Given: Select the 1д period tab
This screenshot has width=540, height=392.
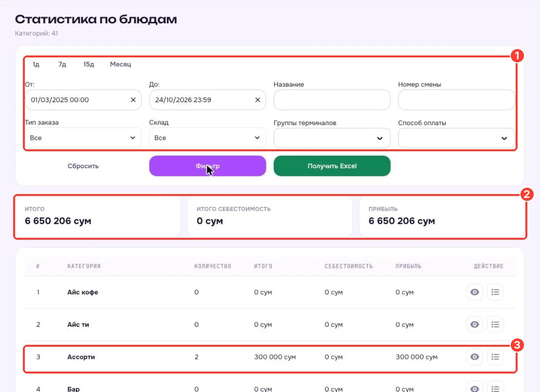Looking at the screenshot, I should pos(36,64).
